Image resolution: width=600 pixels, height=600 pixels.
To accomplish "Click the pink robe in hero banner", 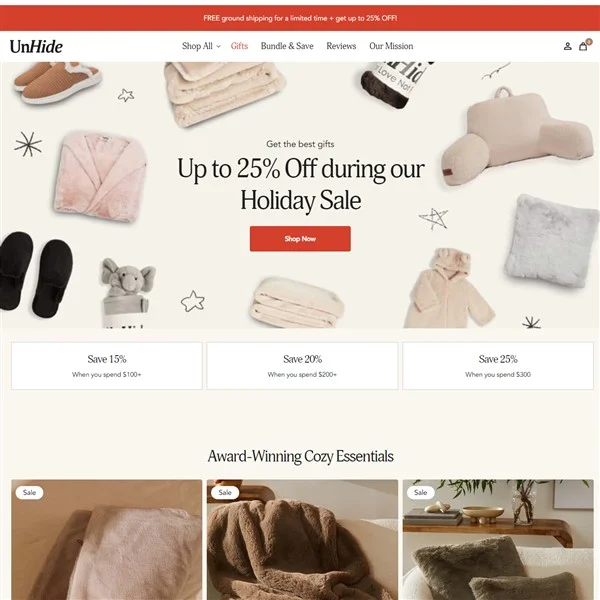I will [100, 177].
